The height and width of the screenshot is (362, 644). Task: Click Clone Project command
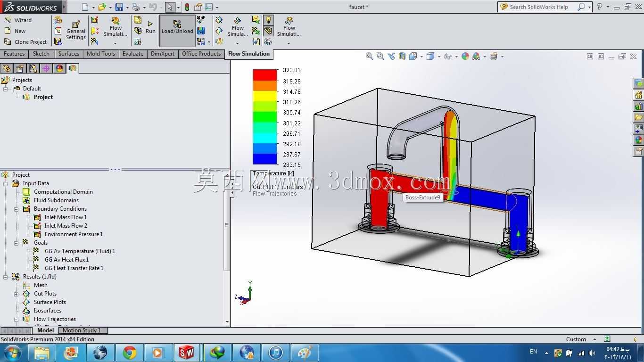click(x=25, y=42)
